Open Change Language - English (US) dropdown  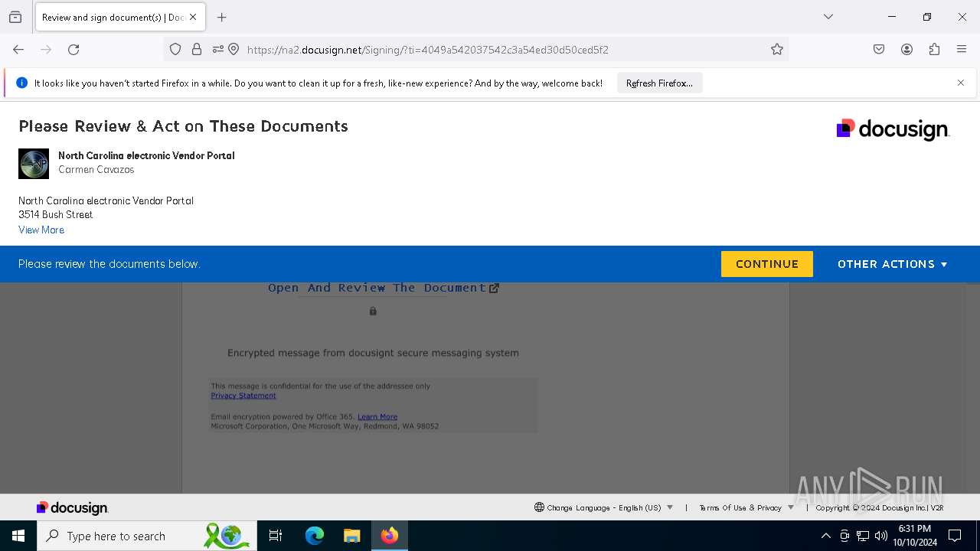pyautogui.click(x=604, y=507)
